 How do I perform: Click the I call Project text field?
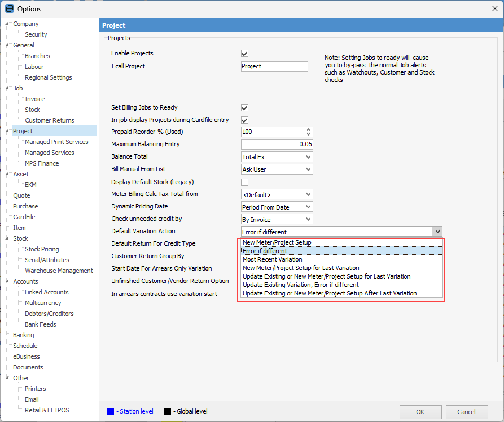pyautogui.click(x=274, y=66)
